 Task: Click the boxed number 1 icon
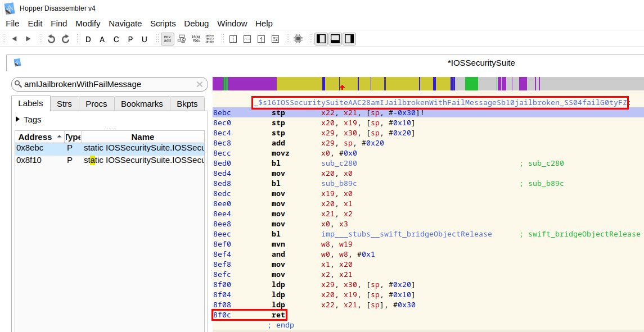261,39
